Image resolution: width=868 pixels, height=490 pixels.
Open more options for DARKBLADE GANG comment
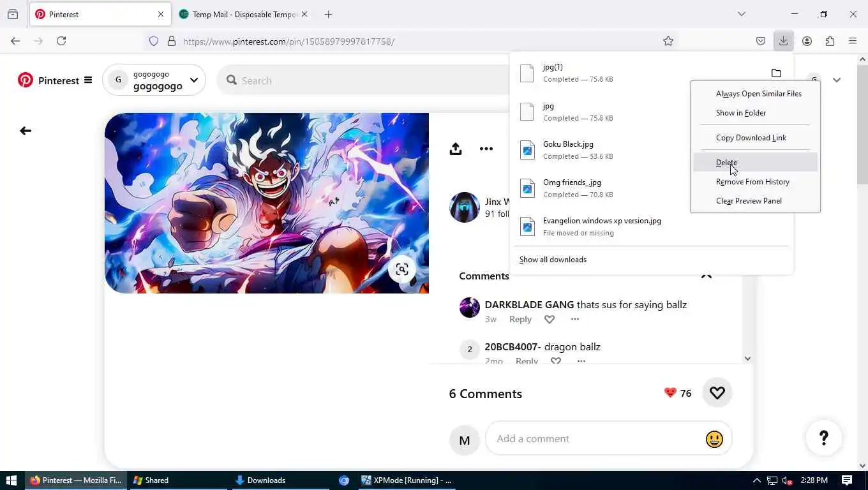coord(575,319)
